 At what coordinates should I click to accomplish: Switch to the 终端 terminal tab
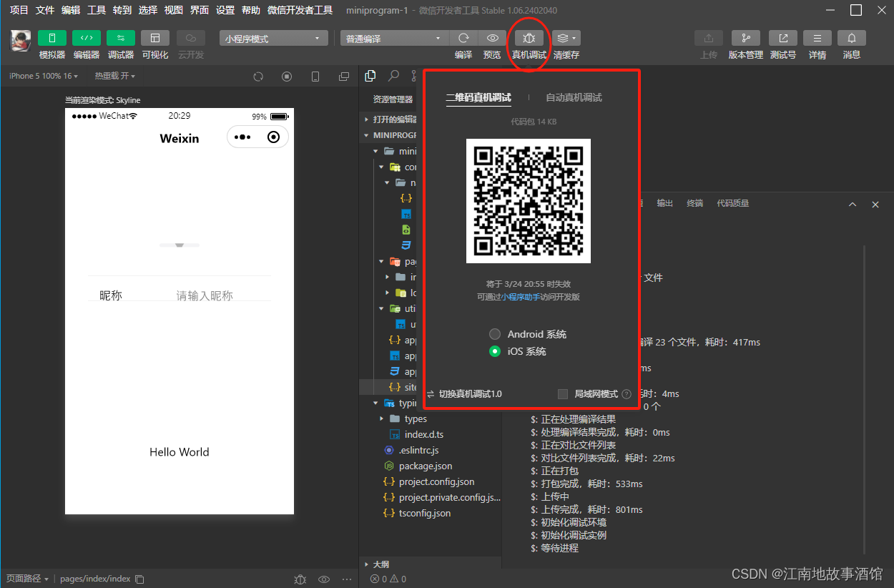pyautogui.click(x=694, y=203)
